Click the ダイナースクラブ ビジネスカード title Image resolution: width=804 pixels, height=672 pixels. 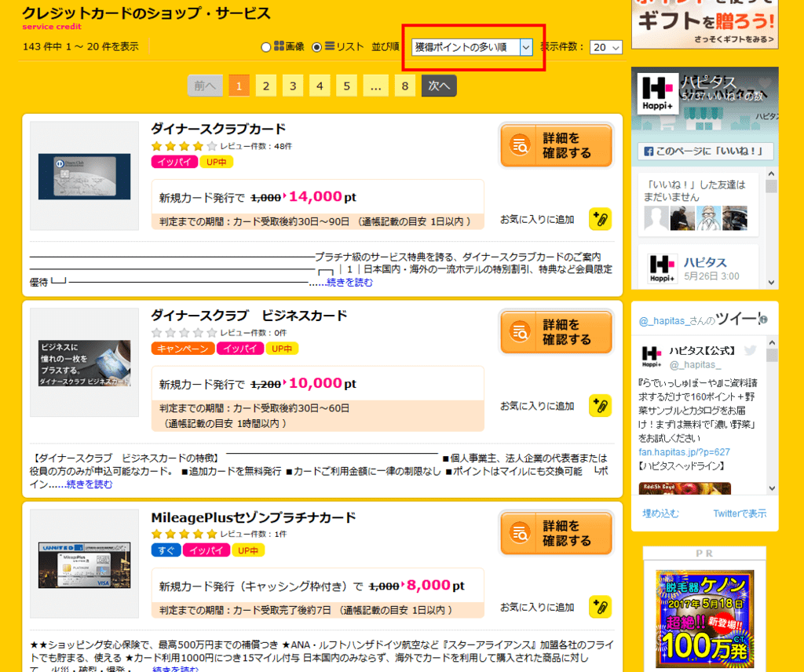(249, 316)
